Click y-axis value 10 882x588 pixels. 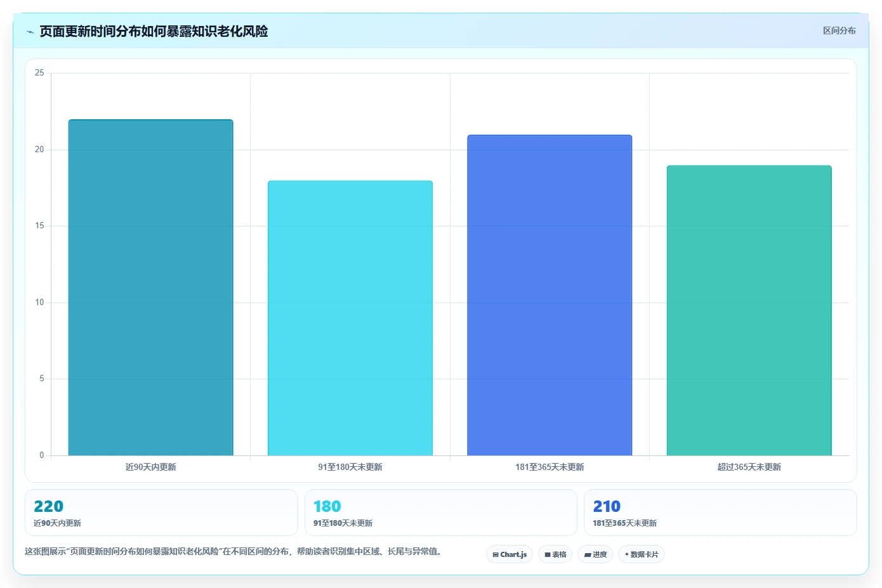tap(39, 303)
